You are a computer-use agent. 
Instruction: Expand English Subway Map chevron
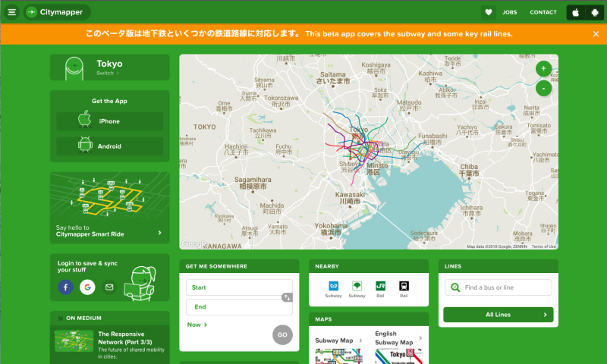(x=420, y=338)
